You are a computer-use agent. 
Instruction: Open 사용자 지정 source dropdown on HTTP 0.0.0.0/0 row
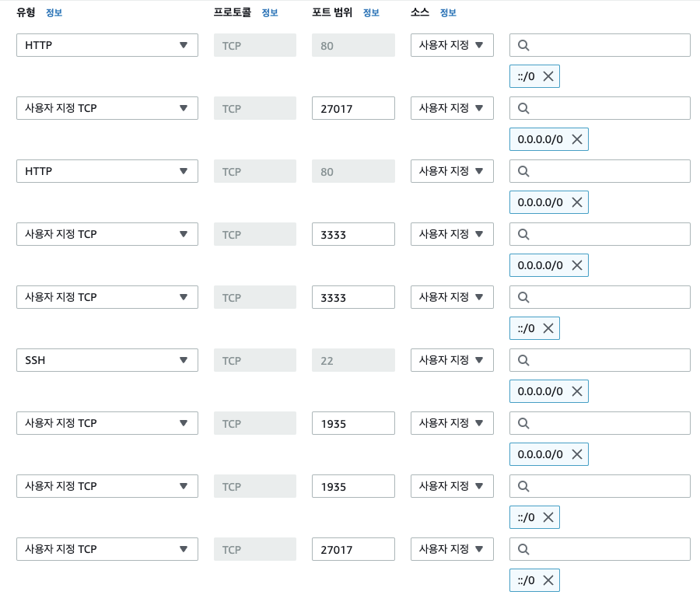click(x=452, y=171)
